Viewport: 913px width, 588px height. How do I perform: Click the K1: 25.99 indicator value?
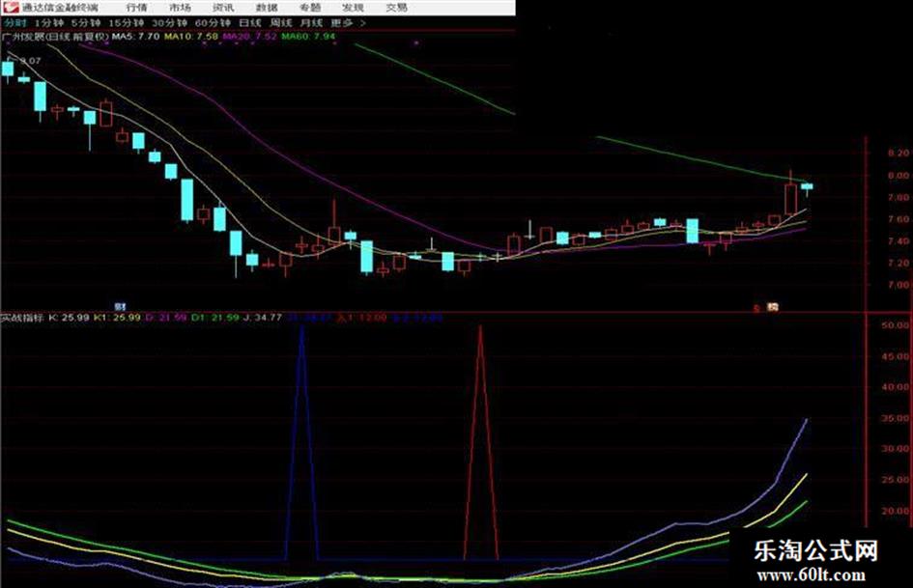(118, 318)
